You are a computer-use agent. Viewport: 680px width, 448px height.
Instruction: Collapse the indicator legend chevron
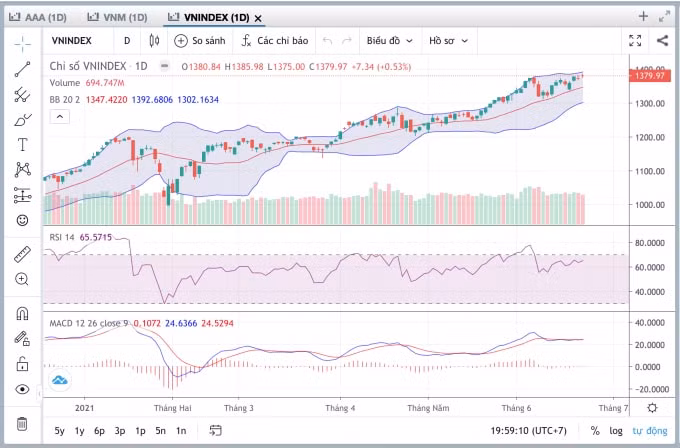coord(60,117)
